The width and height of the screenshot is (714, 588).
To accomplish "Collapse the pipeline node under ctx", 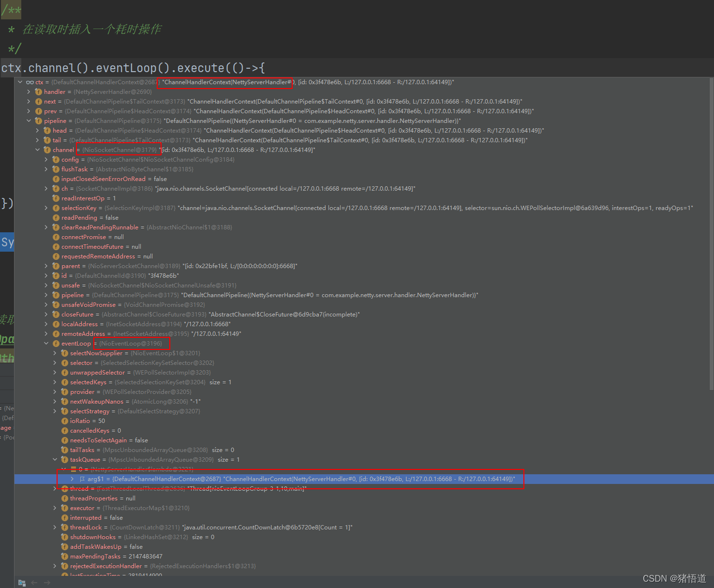I will point(29,121).
